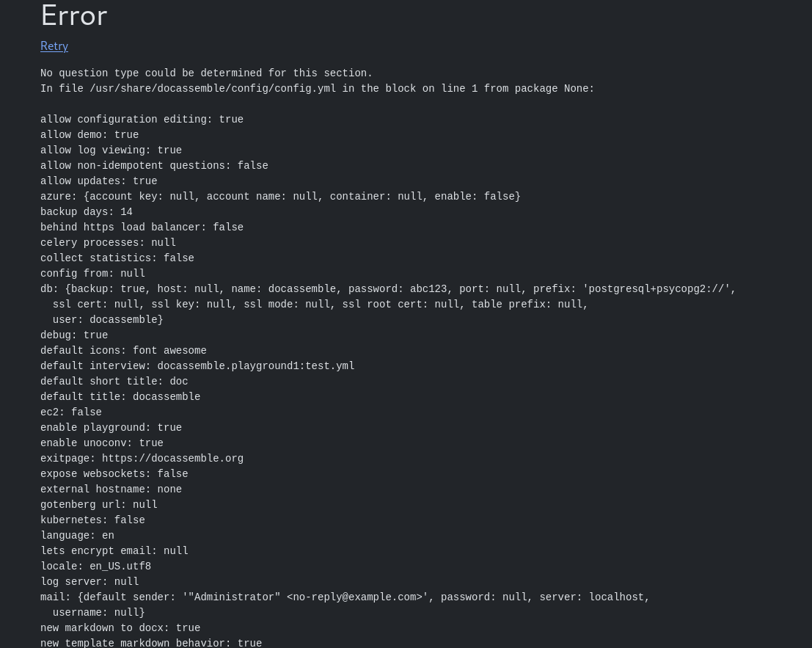
Task: Click the mail default sender line
Action: 345,597
